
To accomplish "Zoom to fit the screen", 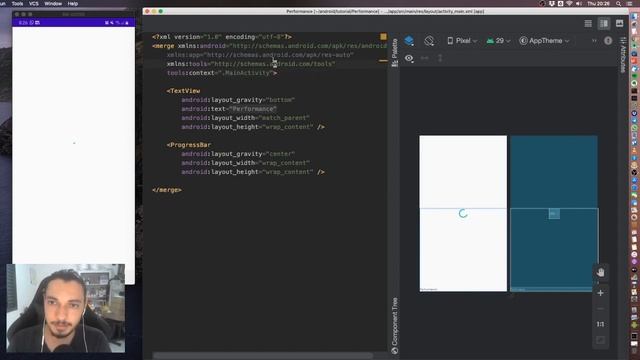I will 600,340.
